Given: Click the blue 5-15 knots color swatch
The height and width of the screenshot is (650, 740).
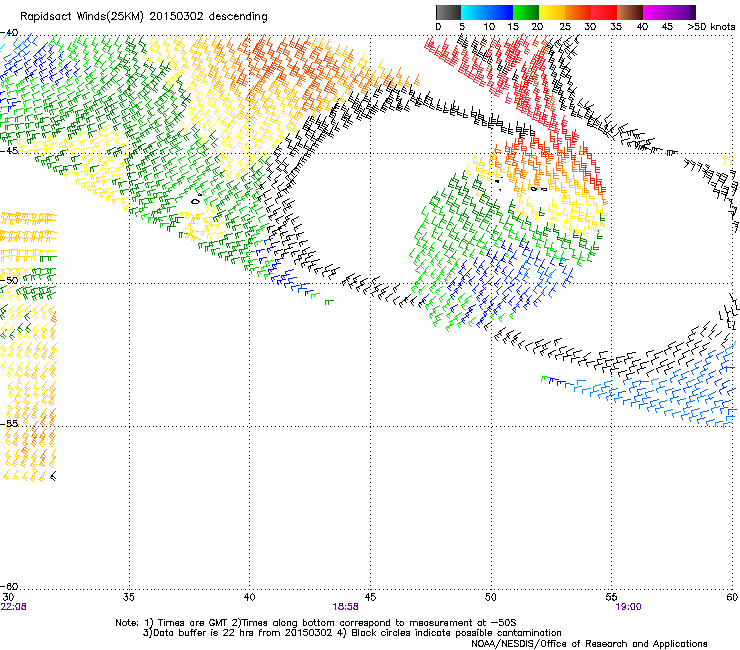Looking at the screenshot, I should [487, 12].
